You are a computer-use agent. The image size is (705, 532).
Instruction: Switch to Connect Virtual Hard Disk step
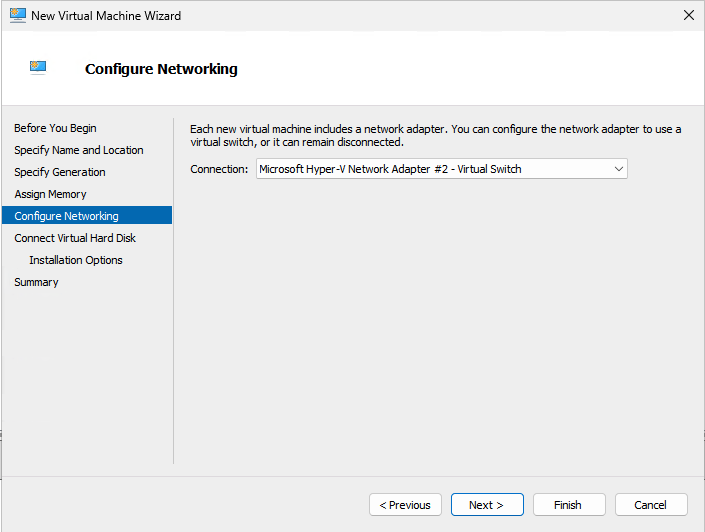coord(75,238)
